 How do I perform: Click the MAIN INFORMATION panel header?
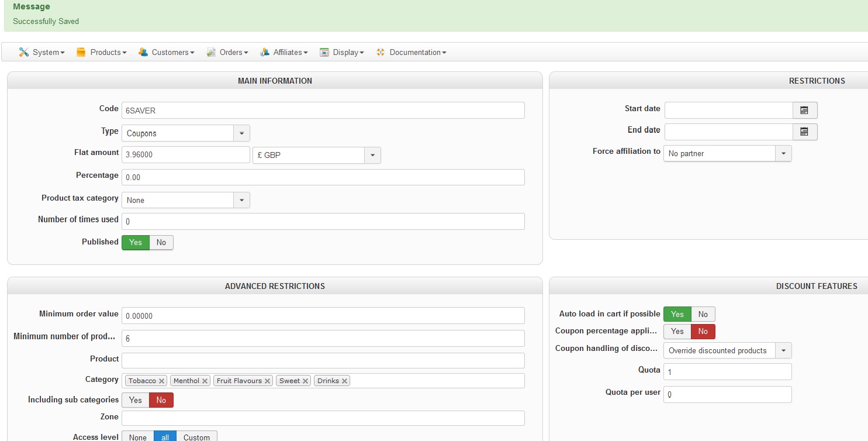coord(275,81)
